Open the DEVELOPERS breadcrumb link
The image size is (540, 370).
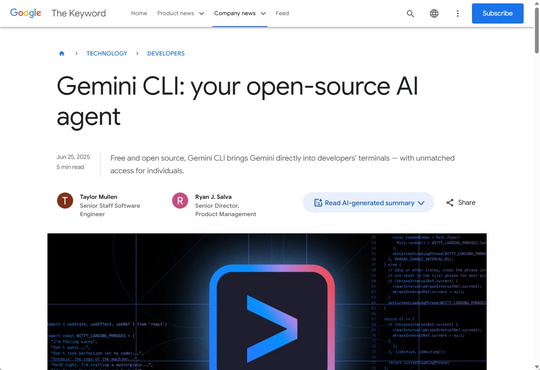pos(166,53)
